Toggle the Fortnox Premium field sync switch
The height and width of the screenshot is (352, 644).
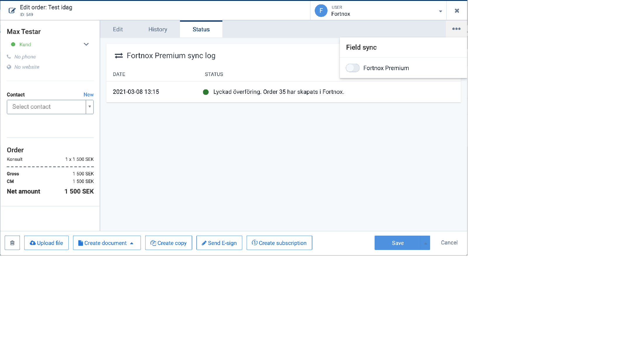[353, 68]
